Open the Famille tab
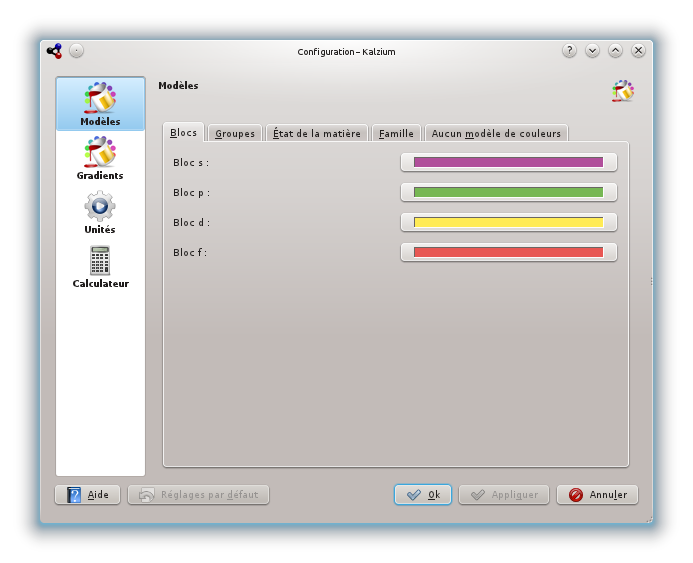The width and height of the screenshot is (693, 563). point(396,133)
